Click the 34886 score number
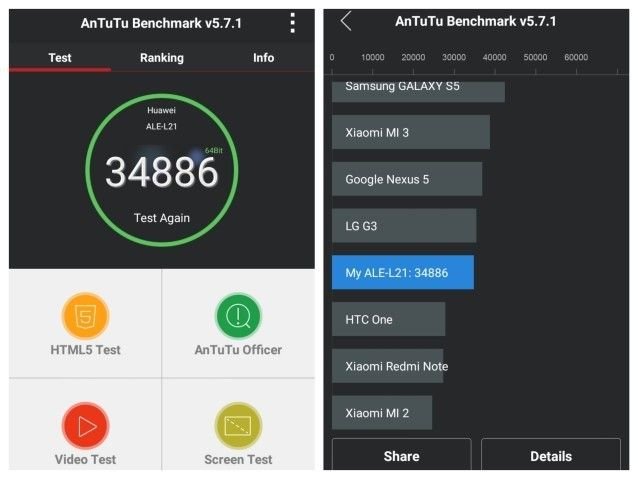 [x=162, y=173]
